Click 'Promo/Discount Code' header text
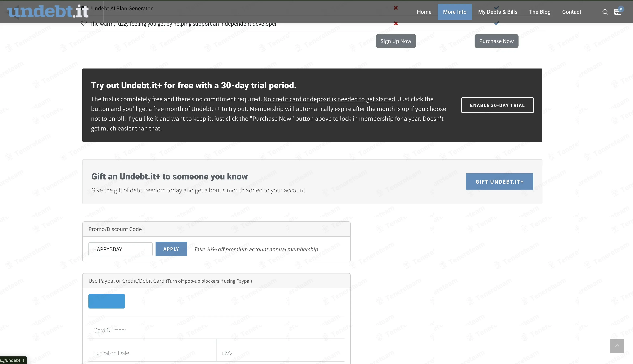633x364 pixels. click(115, 229)
